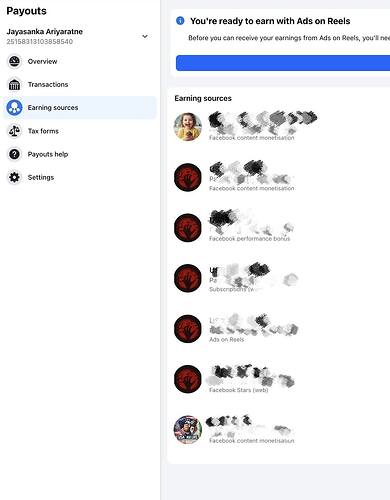The width and height of the screenshot is (390, 500).
Task: Click the Payouts help question mark icon
Action: (14, 154)
